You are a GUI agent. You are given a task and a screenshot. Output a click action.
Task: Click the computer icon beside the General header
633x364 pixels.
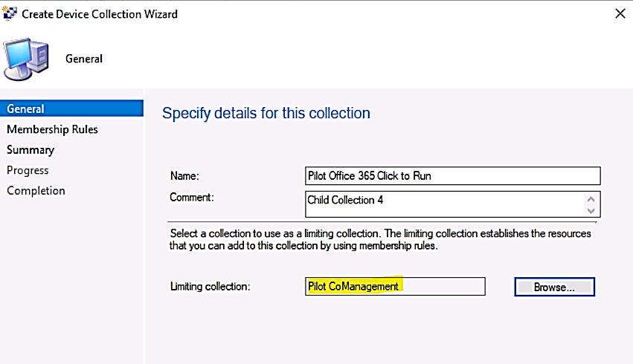(27, 59)
